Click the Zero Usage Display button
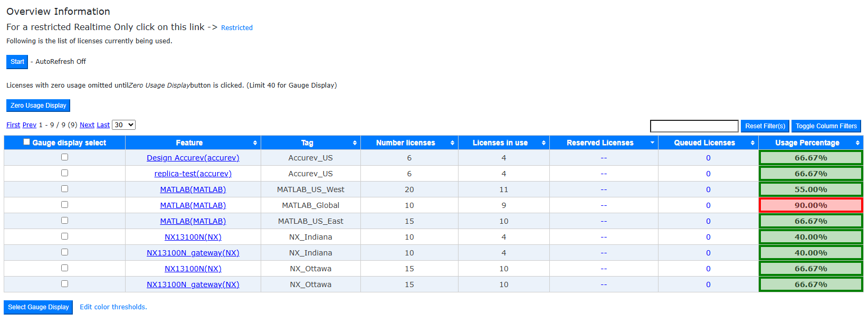The height and width of the screenshot is (323, 868). click(x=38, y=106)
